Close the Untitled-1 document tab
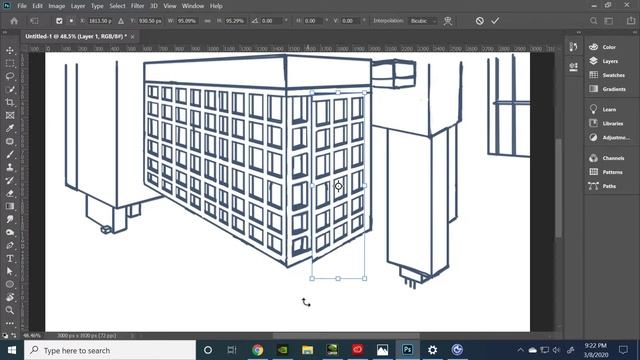 133,37
